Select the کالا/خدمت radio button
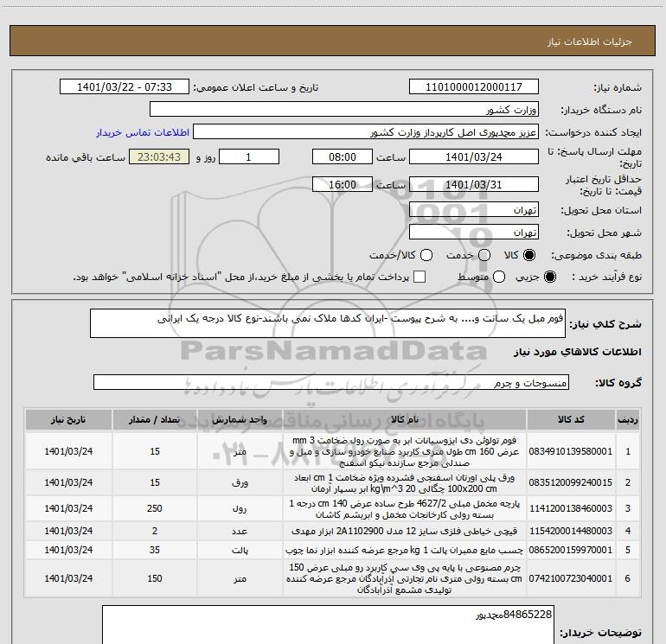 coord(426,255)
